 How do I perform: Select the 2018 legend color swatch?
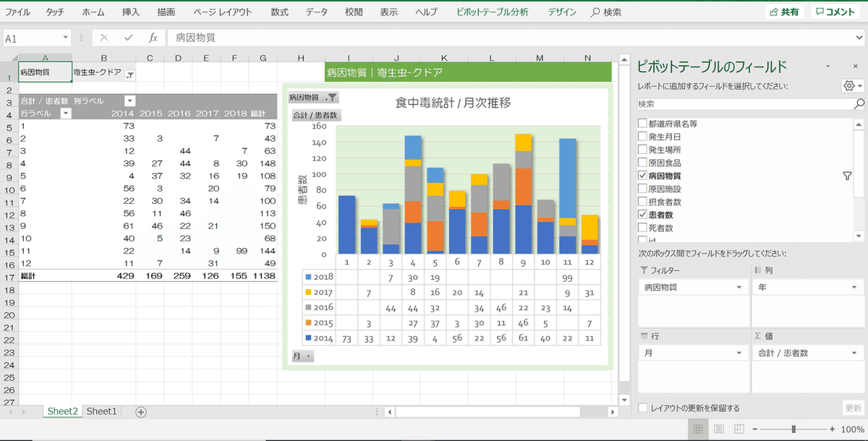308,277
